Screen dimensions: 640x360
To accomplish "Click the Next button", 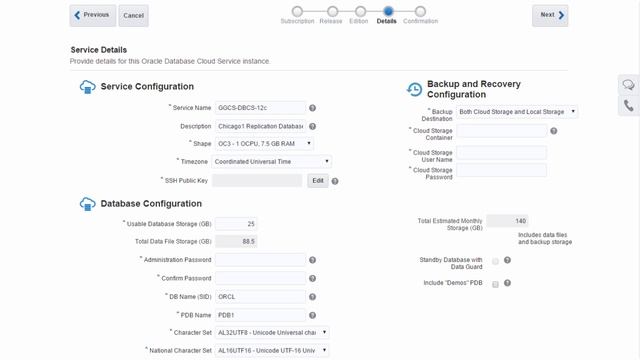I will click(550, 16).
